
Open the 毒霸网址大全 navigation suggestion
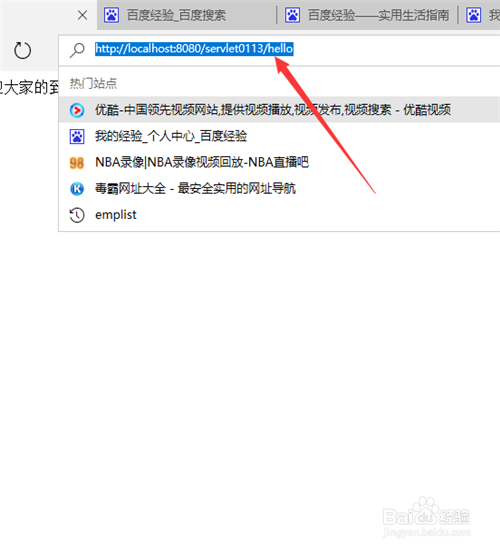[279, 189]
